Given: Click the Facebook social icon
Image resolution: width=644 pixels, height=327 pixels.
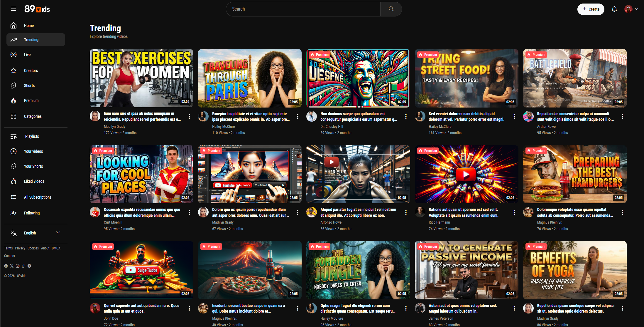Looking at the screenshot, I should coord(6,266).
